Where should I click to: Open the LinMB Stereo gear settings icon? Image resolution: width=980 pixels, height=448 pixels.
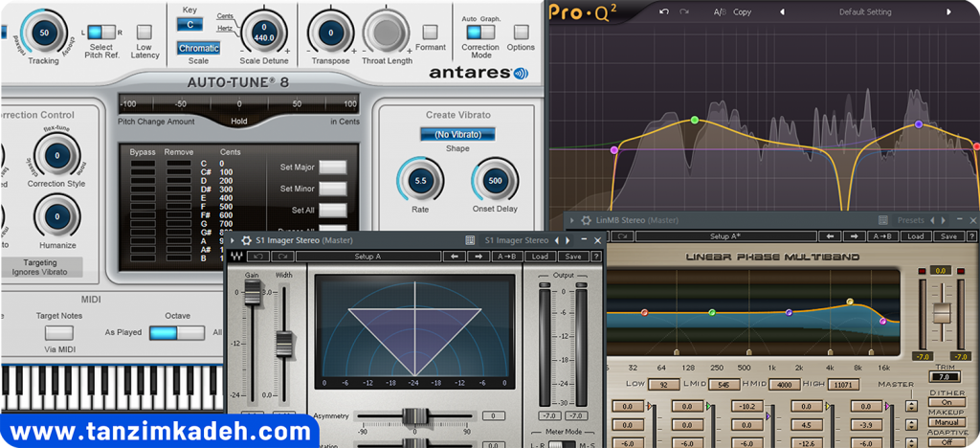click(587, 220)
